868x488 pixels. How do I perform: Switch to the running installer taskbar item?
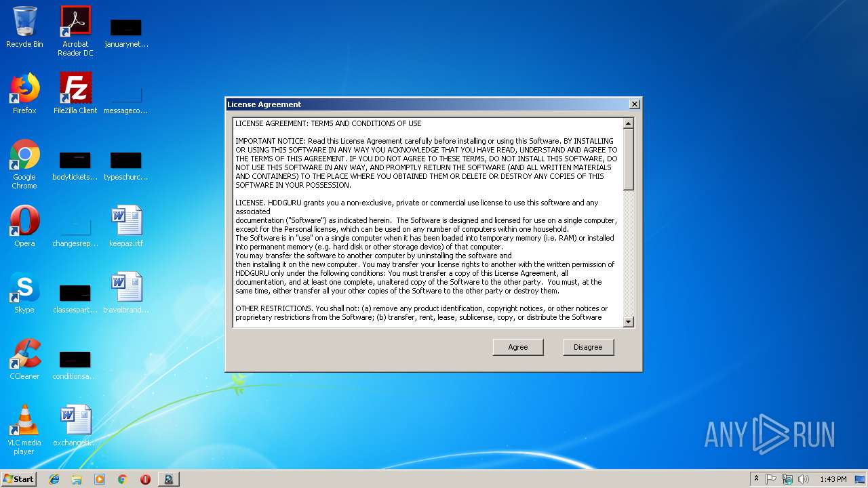tap(168, 479)
